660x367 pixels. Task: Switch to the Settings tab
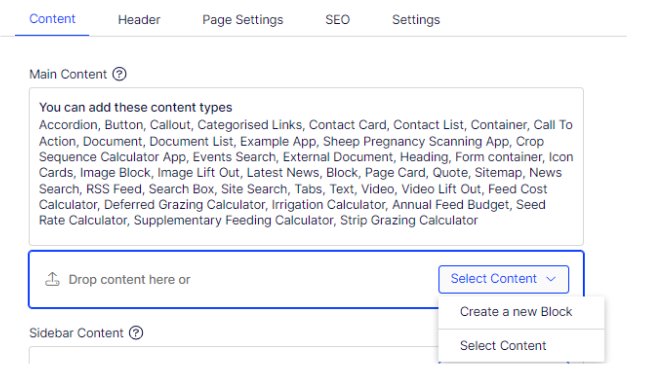point(416,19)
